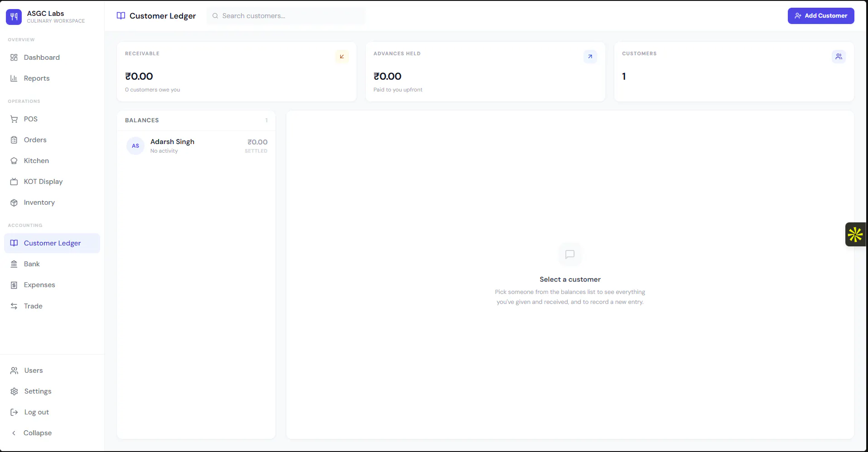This screenshot has height=452, width=868.
Task: Click the header Customer Ledger book icon
Action: pyautogui.click(x=121, y=16)
